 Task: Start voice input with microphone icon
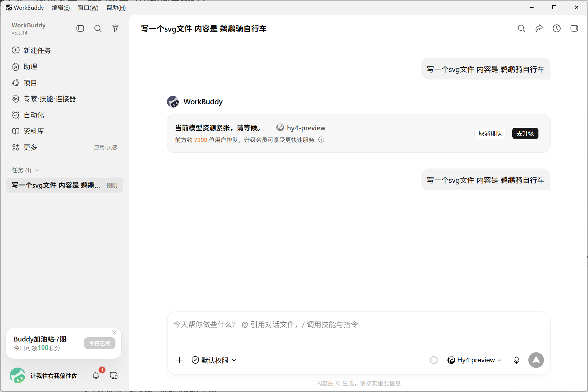(517, 360)
